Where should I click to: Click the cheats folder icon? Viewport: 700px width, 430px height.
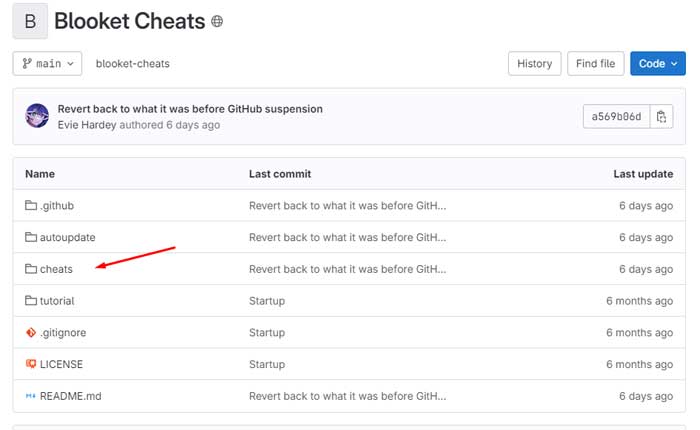tap(31, 269)
